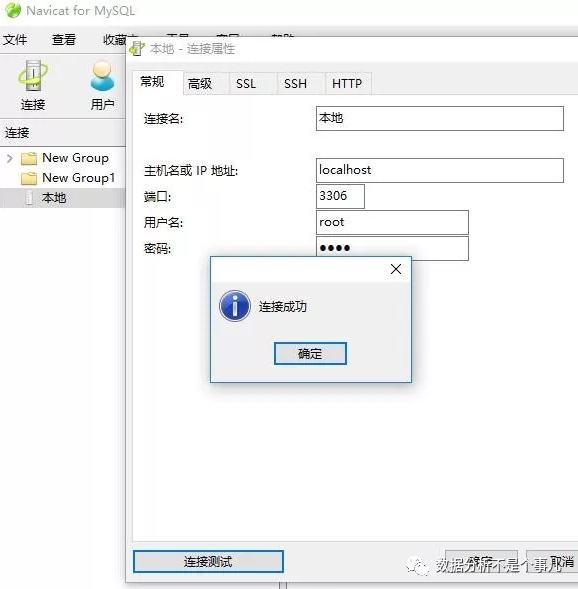Click the blue info icon in dialog
This screenshot has height=589, width=578.
(235, 306)
